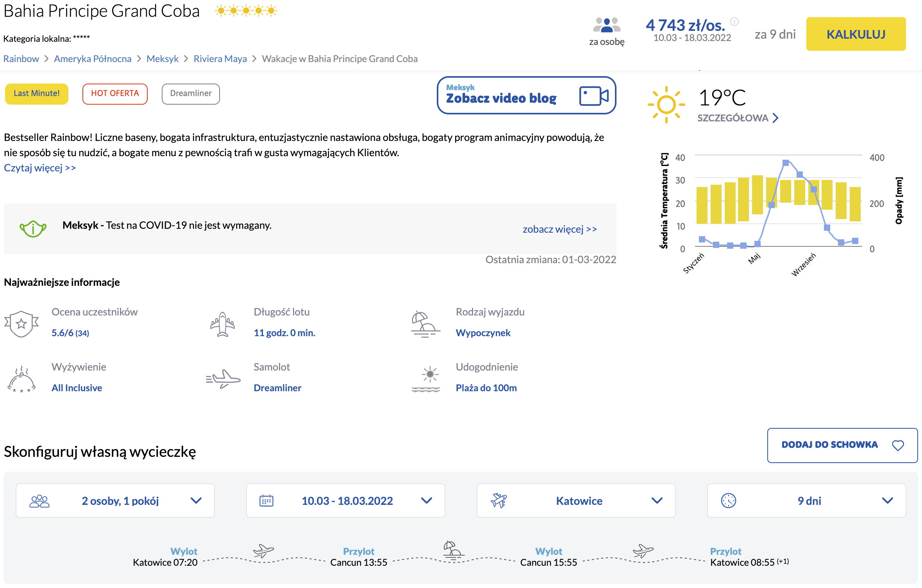Open the Katowice departure airport dropdown
This screenshot has height=588, width=922.
(x=576, y=501)
